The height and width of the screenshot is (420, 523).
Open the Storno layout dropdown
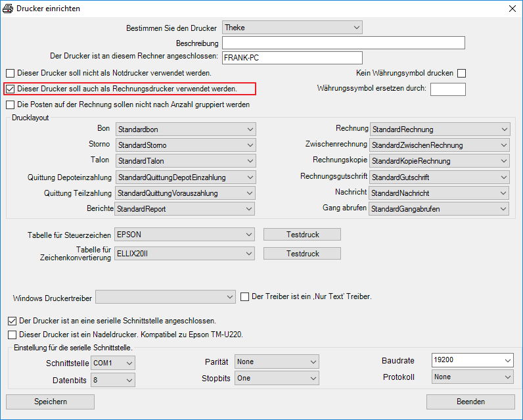tap(186, 145)
